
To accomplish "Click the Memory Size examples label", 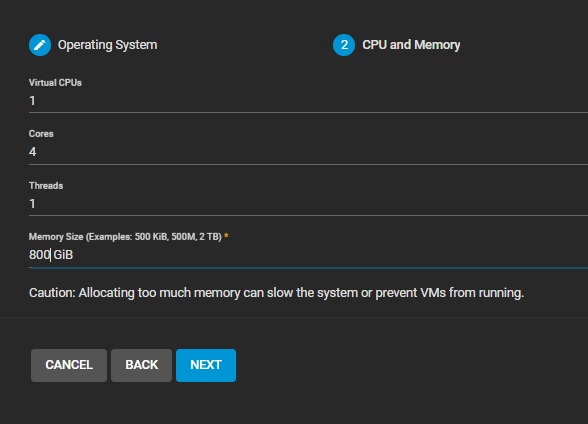I will pos(125,237).
